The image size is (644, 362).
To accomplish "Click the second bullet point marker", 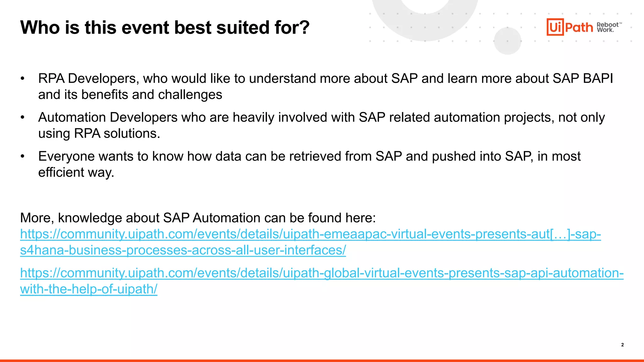I will 22,118.
